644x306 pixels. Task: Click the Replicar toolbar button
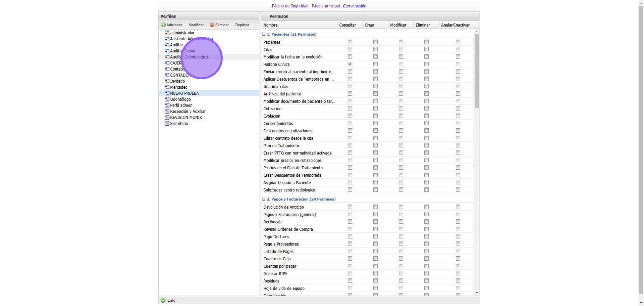(242, 25)
